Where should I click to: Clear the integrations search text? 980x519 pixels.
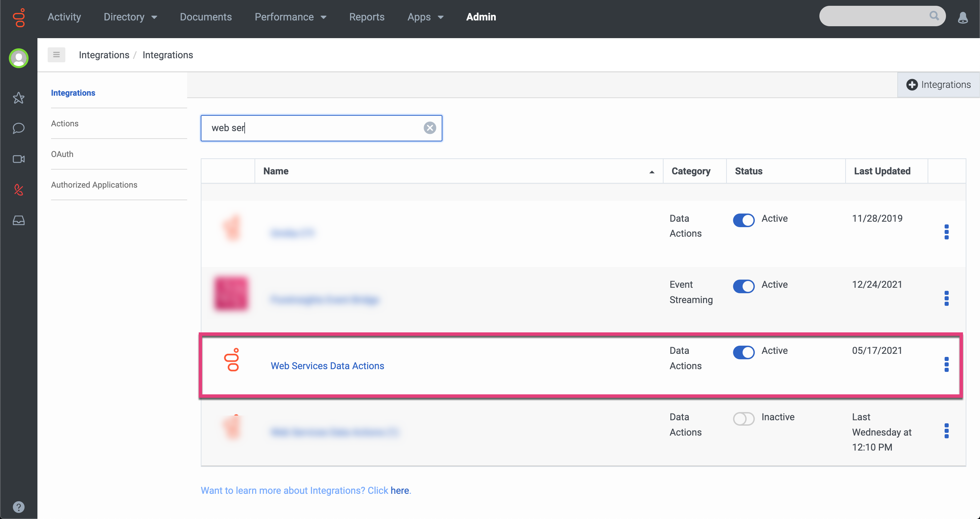click(x=429, y=128)
